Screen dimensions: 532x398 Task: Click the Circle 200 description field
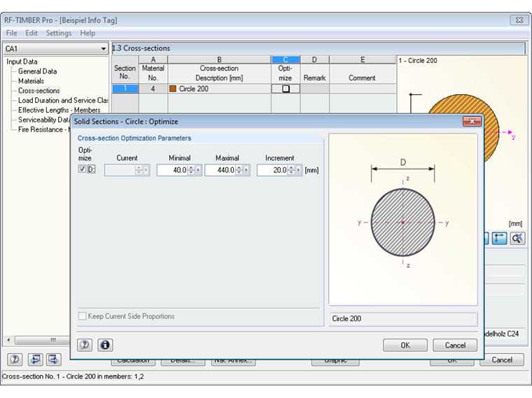[x=403, y=319]
